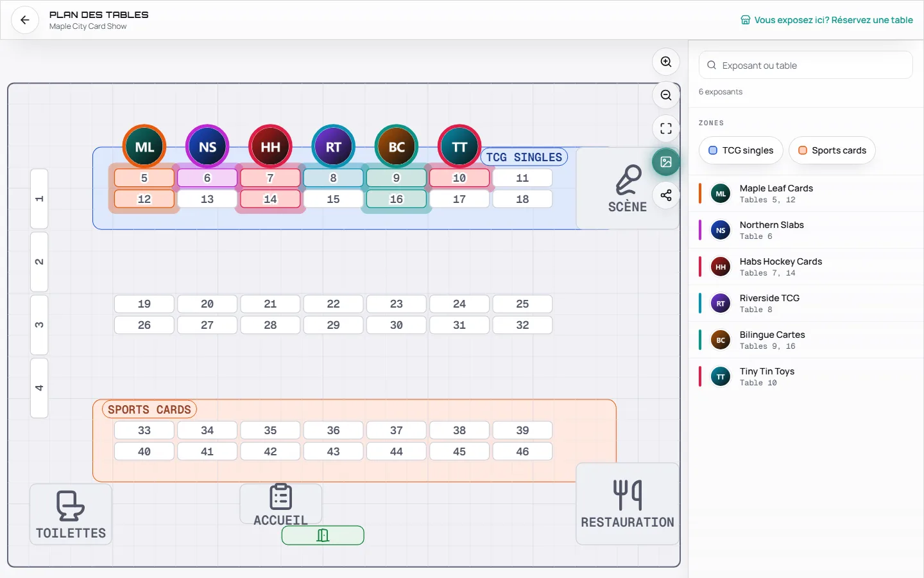The image size is (924, 578).
Task: Select table 19 on the map
Action: (x=144, y=304)
